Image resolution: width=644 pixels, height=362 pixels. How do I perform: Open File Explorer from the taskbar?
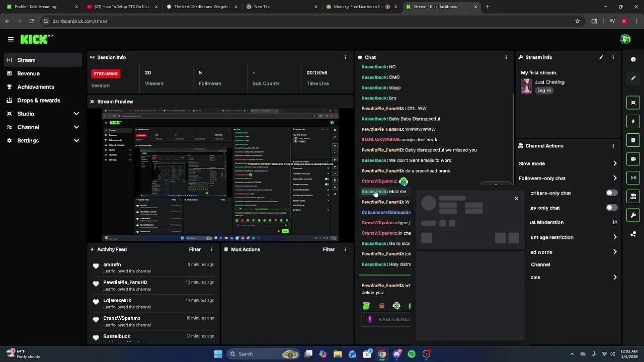coord(338,354)
